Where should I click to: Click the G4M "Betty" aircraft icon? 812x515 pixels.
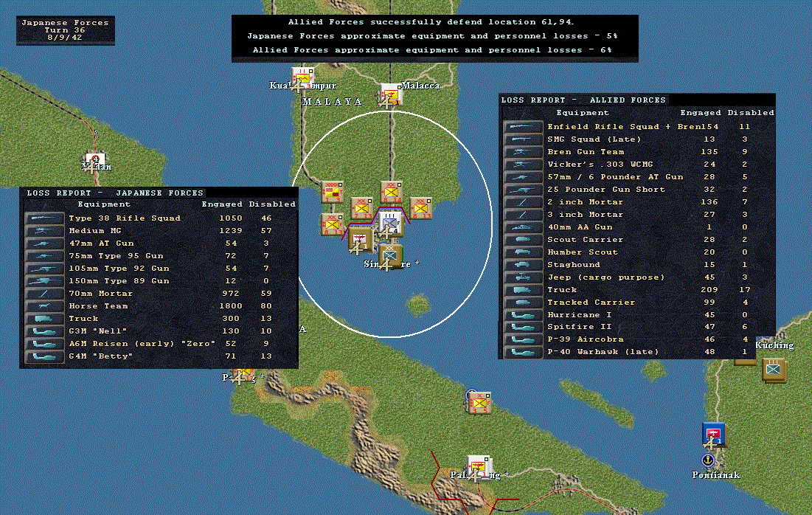pos(44,356)
